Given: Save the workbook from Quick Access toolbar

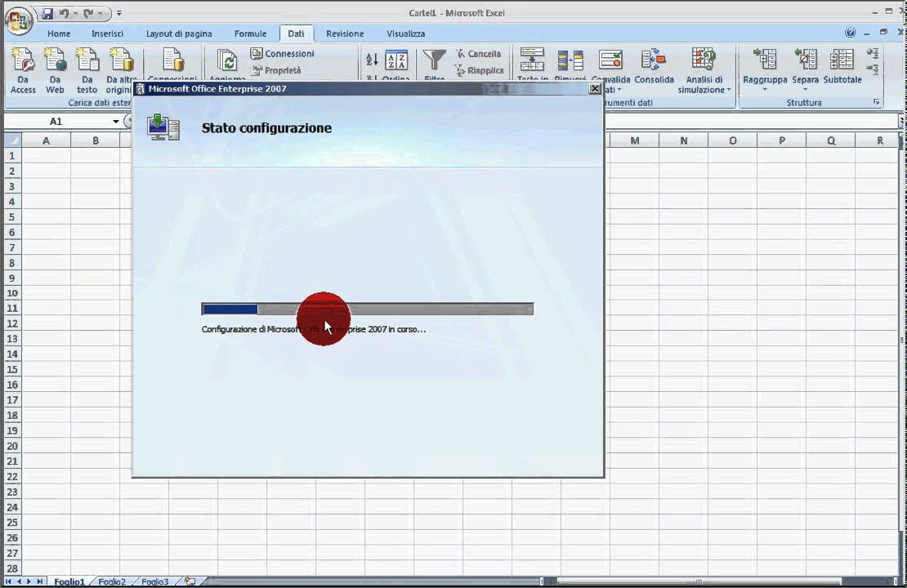Looking at the screenshot, I should [47, 13].
